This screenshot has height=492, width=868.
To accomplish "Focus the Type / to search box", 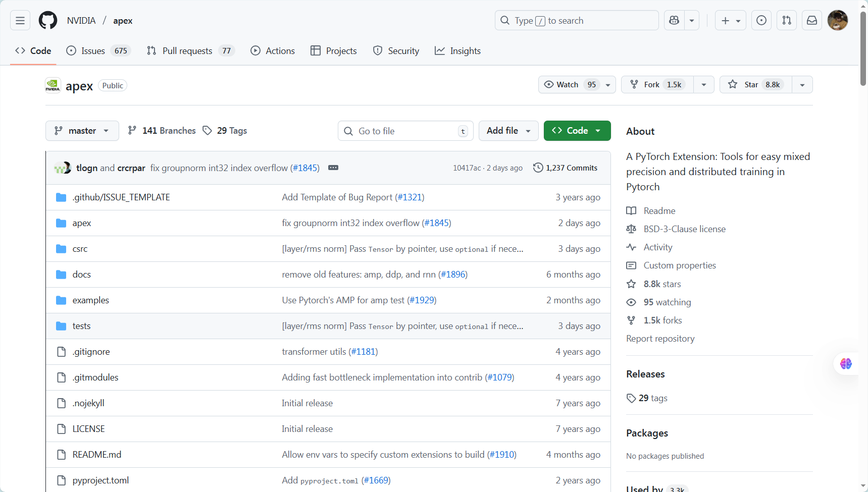I will click(x=577, y=21).
